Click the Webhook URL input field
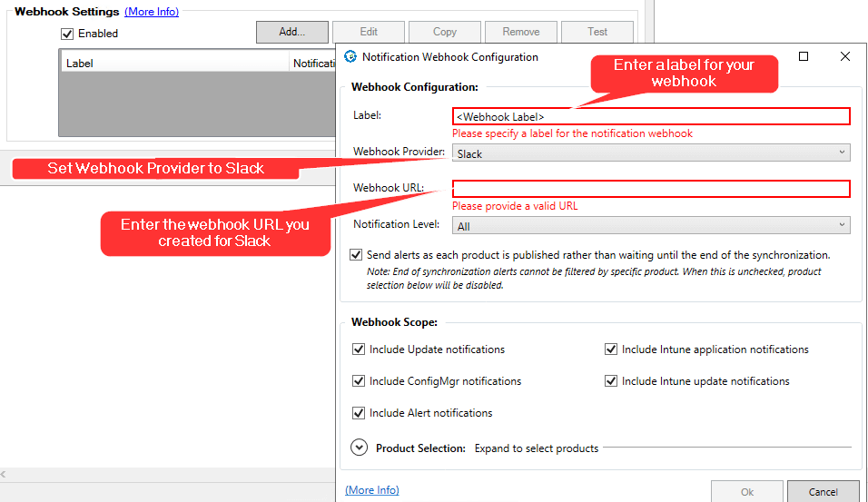 (x=651, y=189)
